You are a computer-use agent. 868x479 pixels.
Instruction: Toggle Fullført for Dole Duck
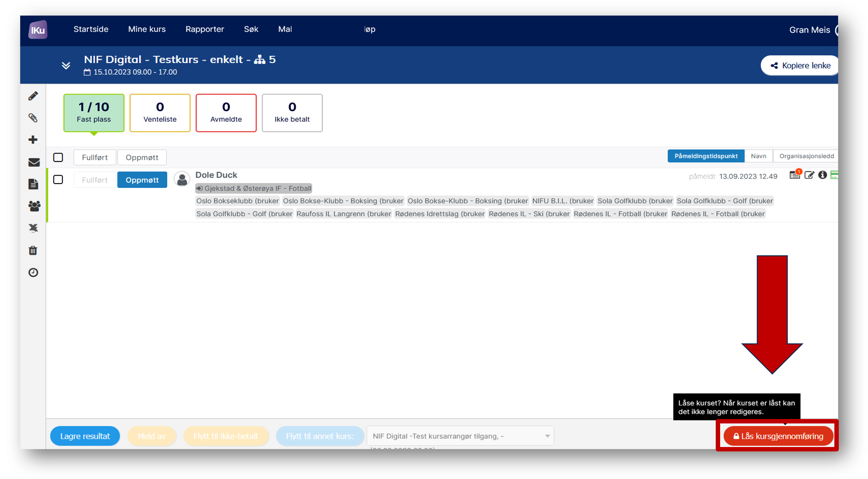(x=95, y=180)
